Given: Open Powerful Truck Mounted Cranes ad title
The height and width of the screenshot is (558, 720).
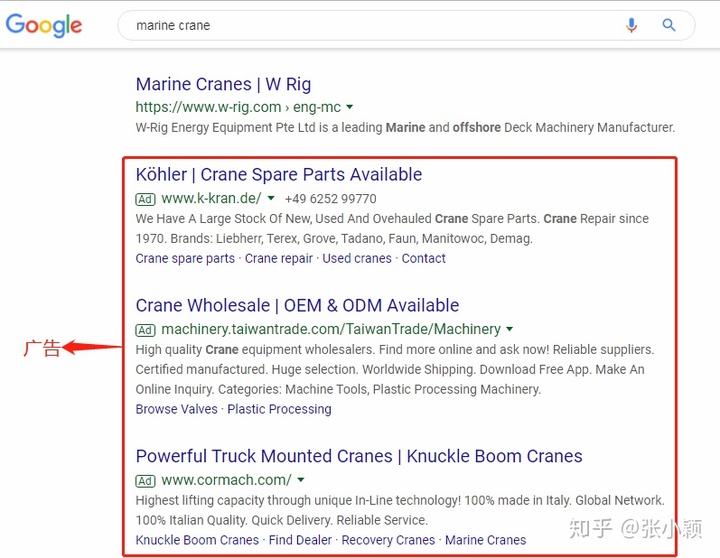Looking at the screenshot, I should tap(359, 456).
